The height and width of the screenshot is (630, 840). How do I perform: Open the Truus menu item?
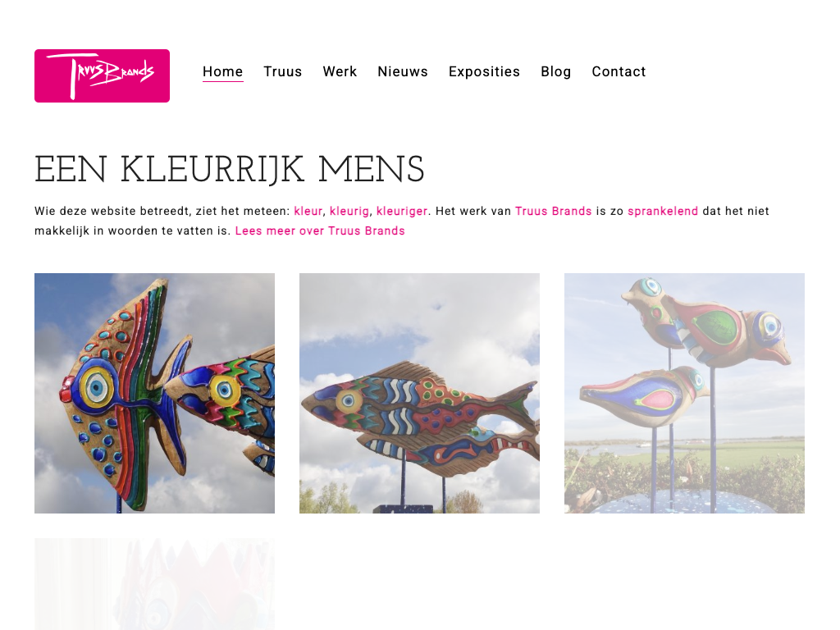click(x=283, y=72)
